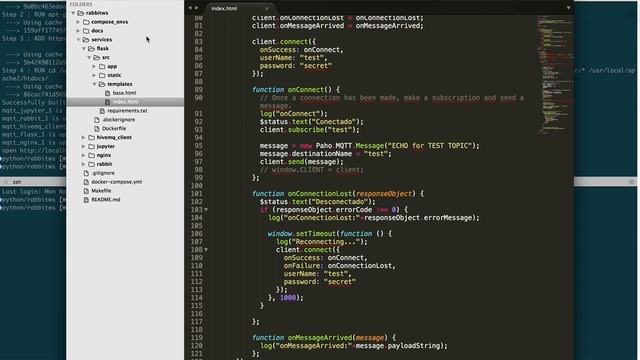Expand the static folder arrow

[94, 76]
